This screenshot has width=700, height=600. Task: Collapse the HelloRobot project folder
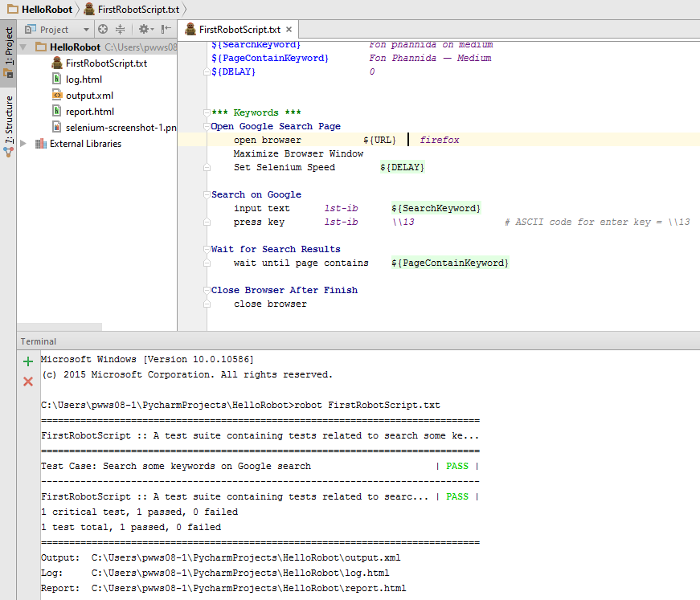22,47
